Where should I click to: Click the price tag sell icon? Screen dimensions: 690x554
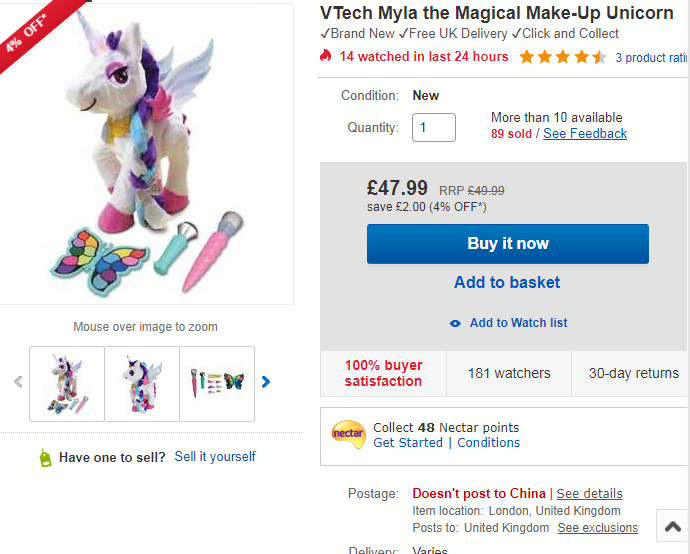click(x=45, y=458)
